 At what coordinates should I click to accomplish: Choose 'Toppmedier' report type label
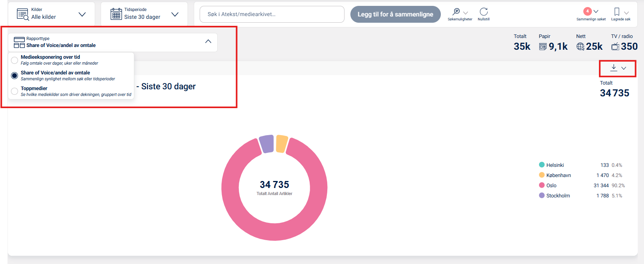pos(34,88)
